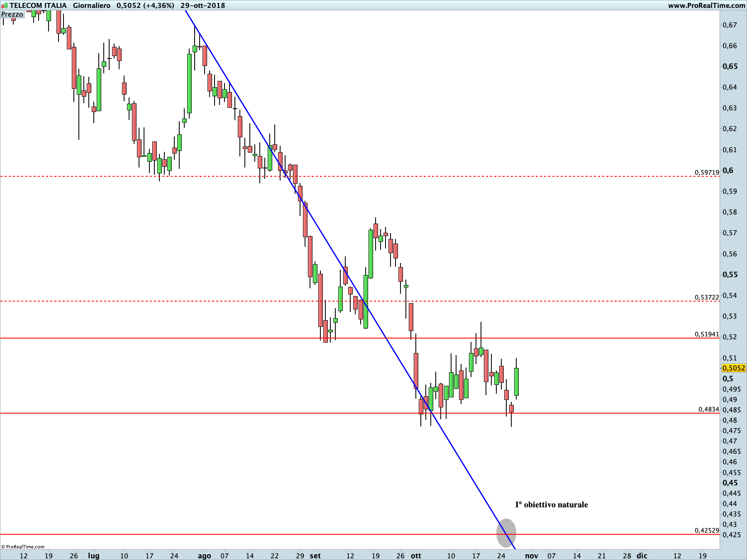Select the 0,51941 resistance level label
Viewport: 747px width, 560px height.
(707, 334)
